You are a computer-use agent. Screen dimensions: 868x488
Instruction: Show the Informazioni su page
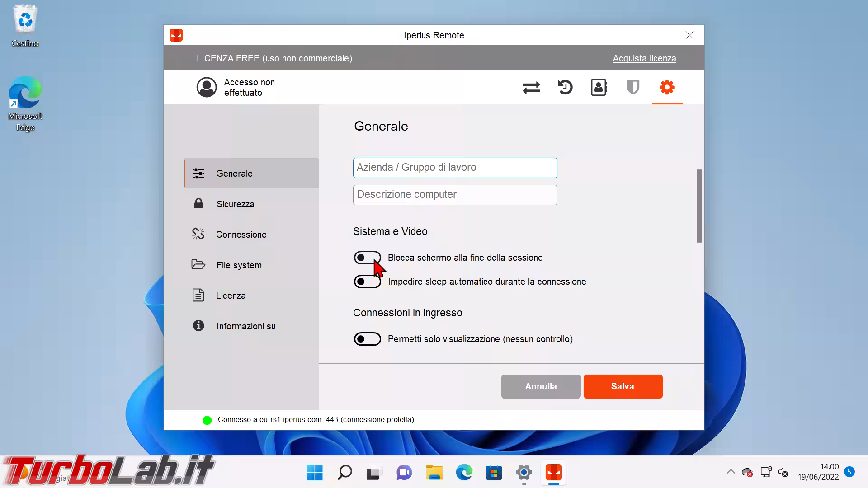tap(245, 326)
